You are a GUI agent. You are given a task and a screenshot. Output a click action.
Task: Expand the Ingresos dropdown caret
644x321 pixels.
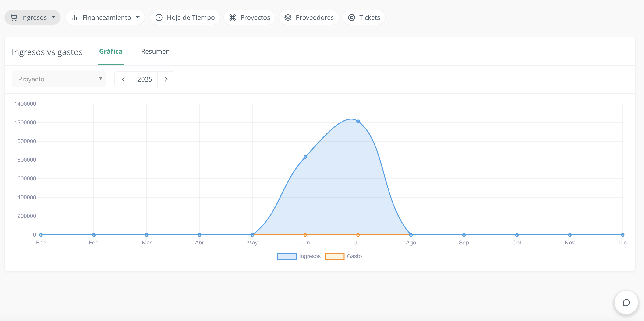(53, 17)
